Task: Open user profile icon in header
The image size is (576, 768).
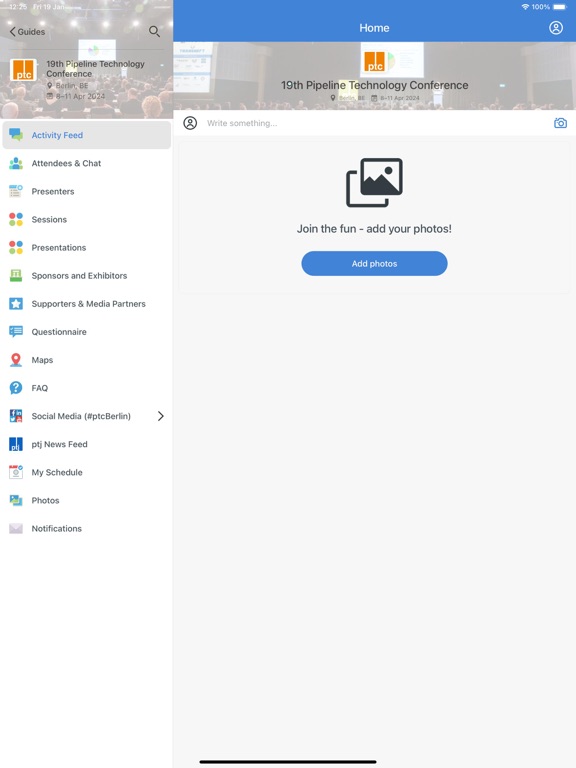Action: tap(555, 28)
